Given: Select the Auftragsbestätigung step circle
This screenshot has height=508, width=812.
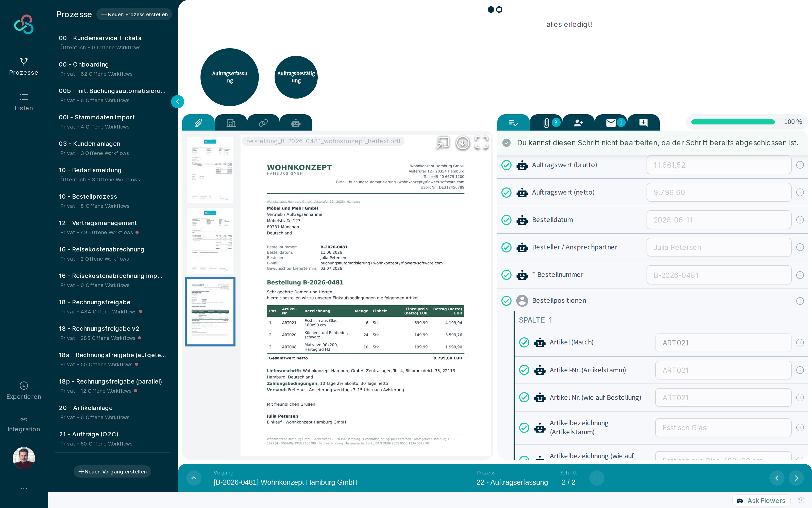Looking at the screenshot, I should point(296,77).
